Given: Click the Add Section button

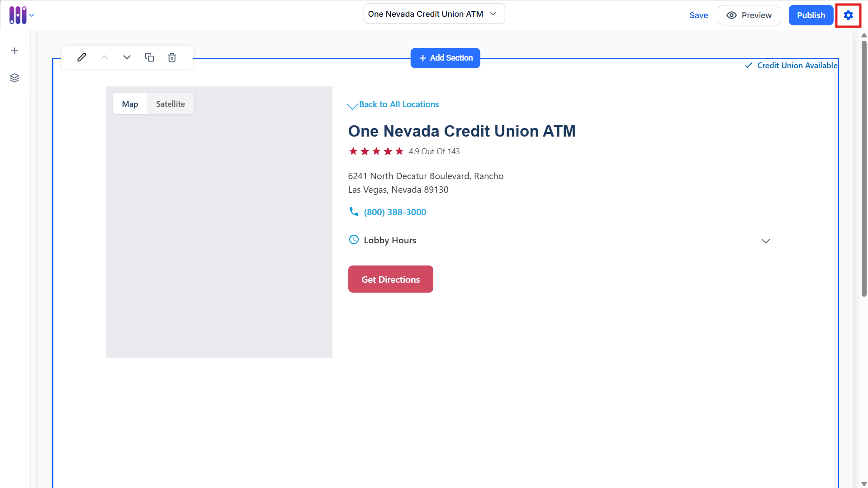Looking at the screenshot, I should click(446, 58).
